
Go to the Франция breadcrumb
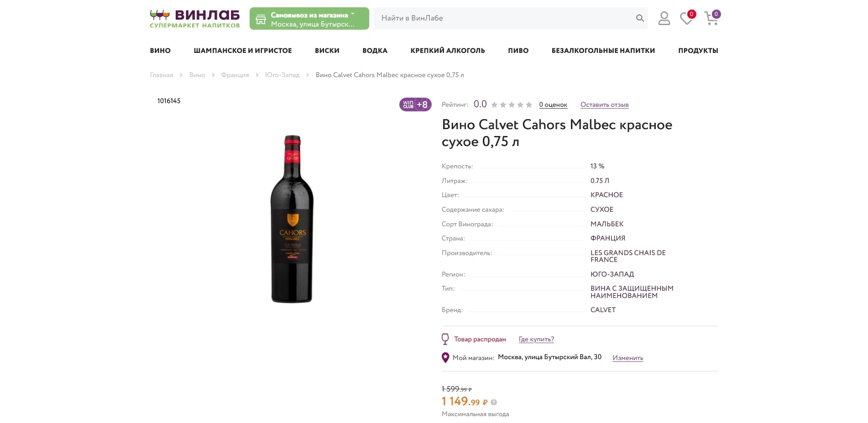(235, 75)
